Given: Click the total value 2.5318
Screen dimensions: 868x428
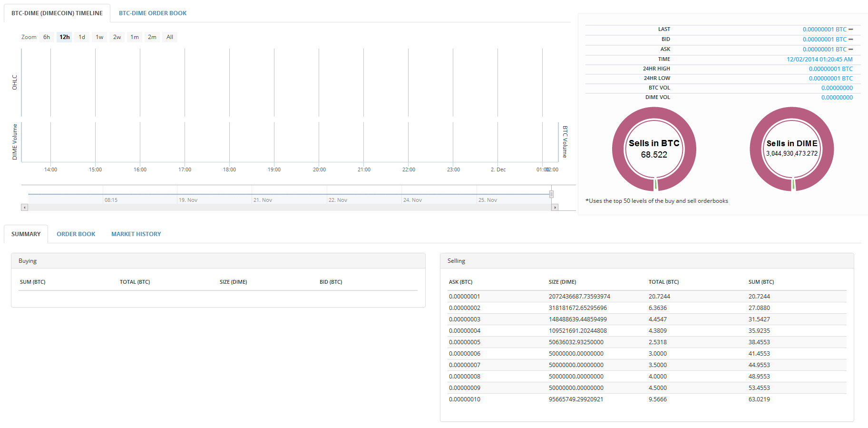Looking at the screenshot, I should click(658, 342).
